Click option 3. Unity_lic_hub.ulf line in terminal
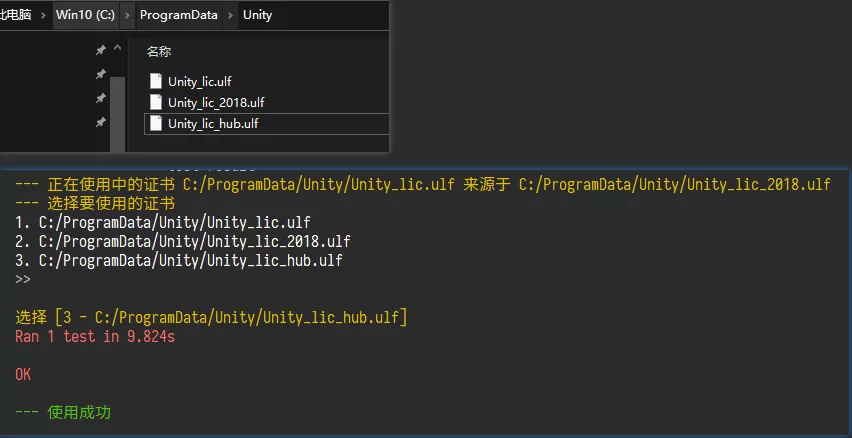 [179, 260]
